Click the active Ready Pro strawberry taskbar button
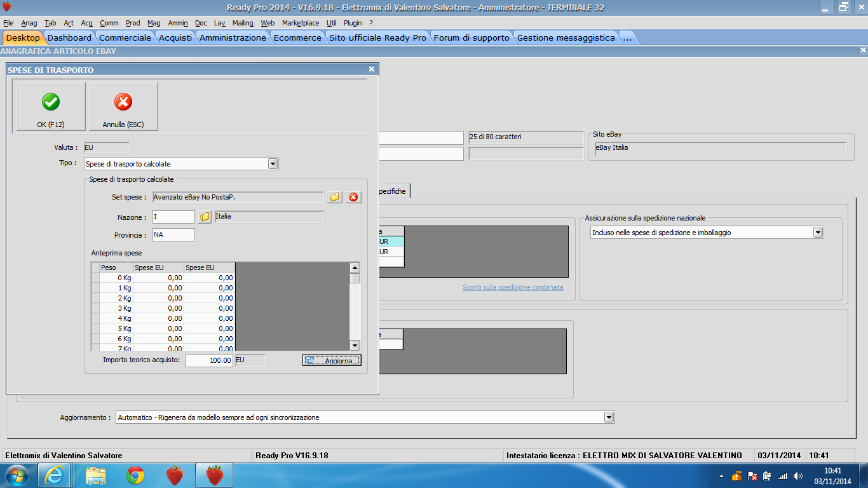Image resolution: width=868 pixels, height=488 pixels. click(x=214, y=475)
